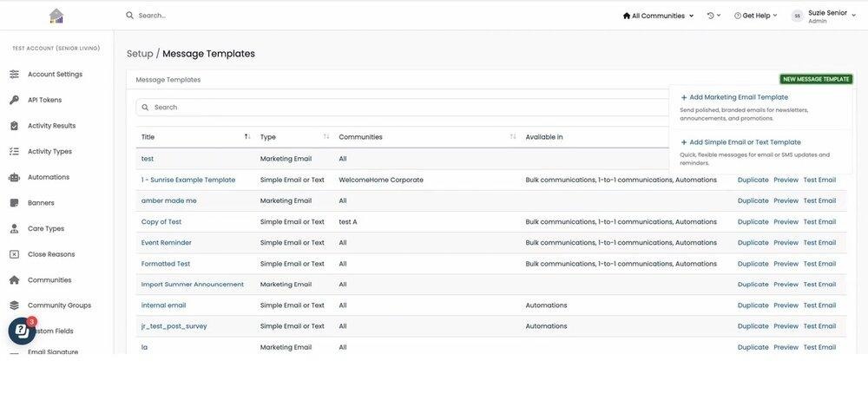Open Care Types in sidebar
The image size is (868, 407).
click(46, 229)
